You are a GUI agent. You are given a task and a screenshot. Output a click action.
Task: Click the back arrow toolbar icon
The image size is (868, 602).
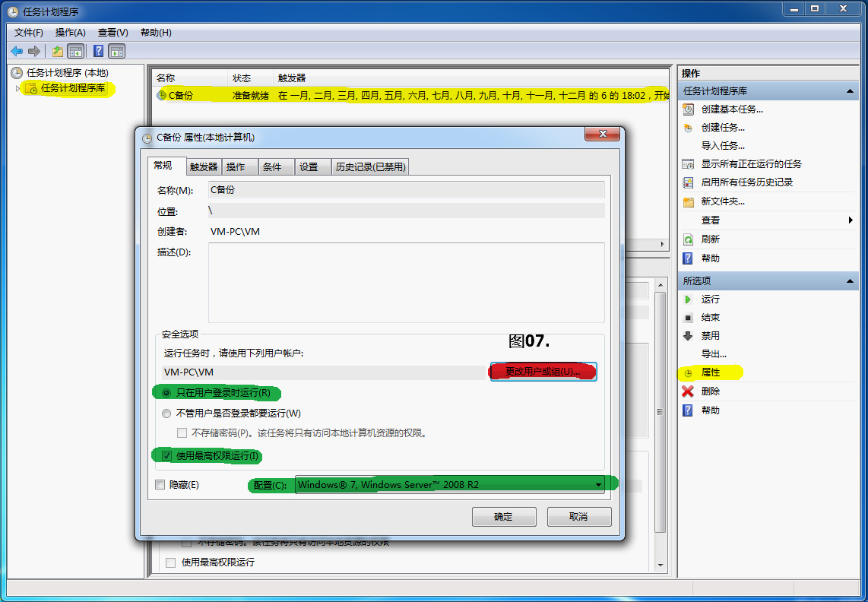tap(17, 51)
